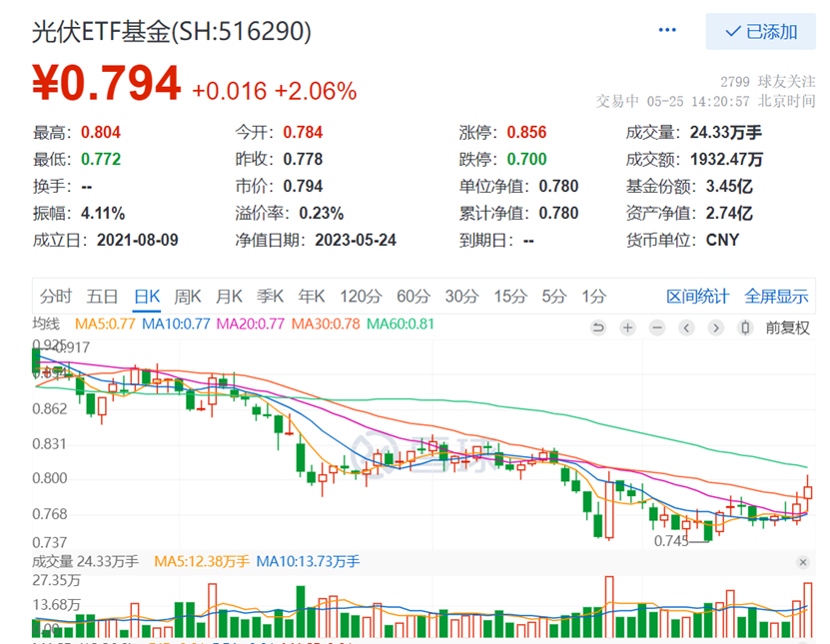
Task: Click the 涨停 value 0.856
Action: coord(526,132)
